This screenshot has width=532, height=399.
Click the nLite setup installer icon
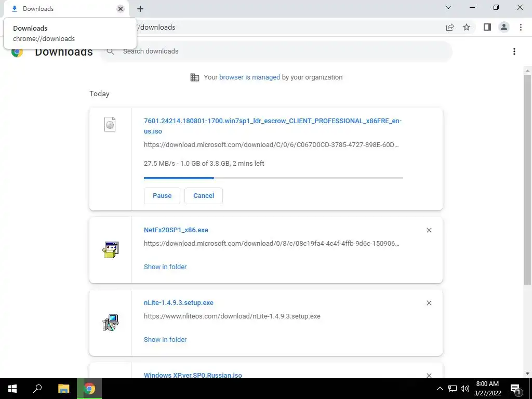(x=110, y=323)
